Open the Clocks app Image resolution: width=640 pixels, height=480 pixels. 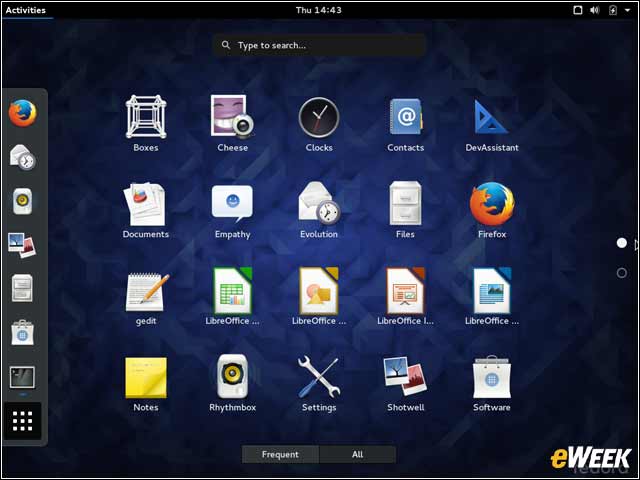(319, 124)
